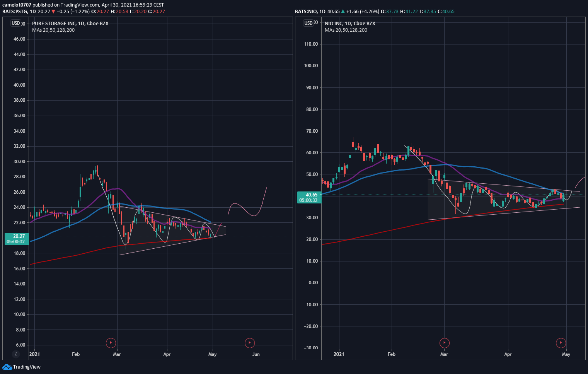
Task: Click the 05:00:32 countdown on the PSTG price tag
Action: (16, 242)
